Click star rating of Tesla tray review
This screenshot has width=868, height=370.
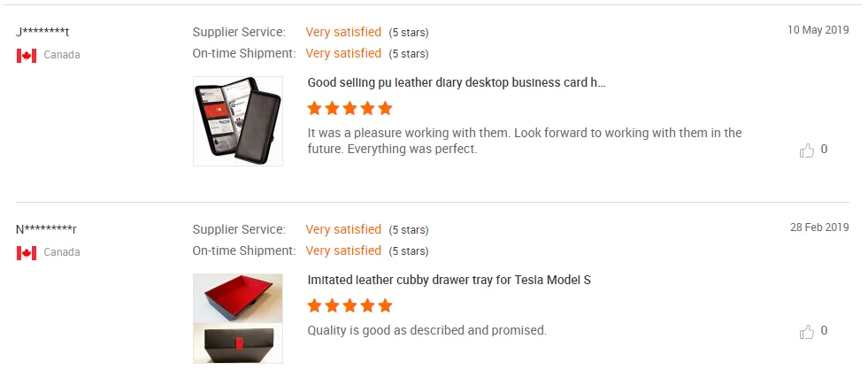click(350, 306)
